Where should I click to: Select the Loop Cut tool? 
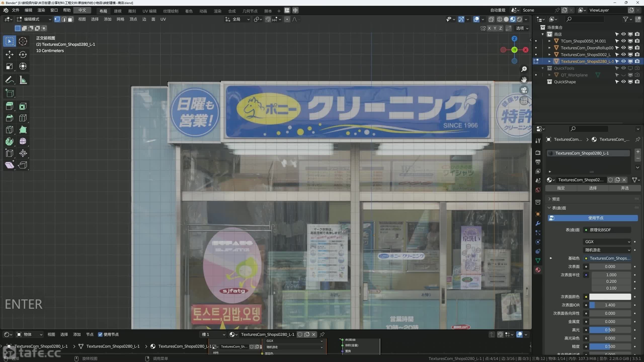pyautogui.click(x=23, y=118)
